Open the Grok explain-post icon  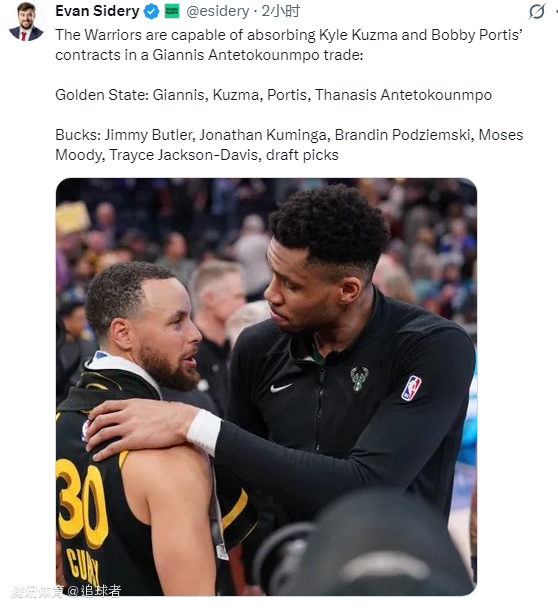pos(537,11)
